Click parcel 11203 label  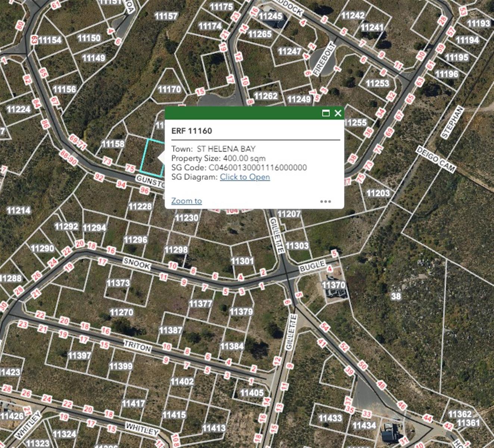coord(378,193)
